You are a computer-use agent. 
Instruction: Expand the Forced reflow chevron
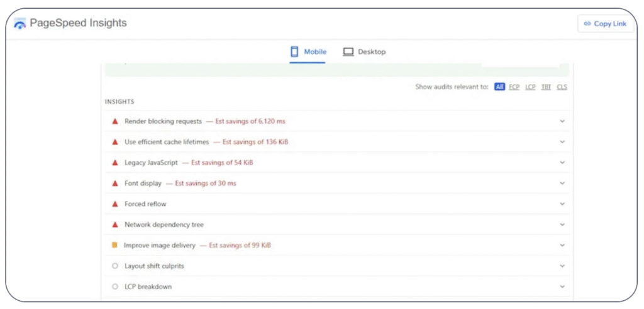(x=562, y=203)
